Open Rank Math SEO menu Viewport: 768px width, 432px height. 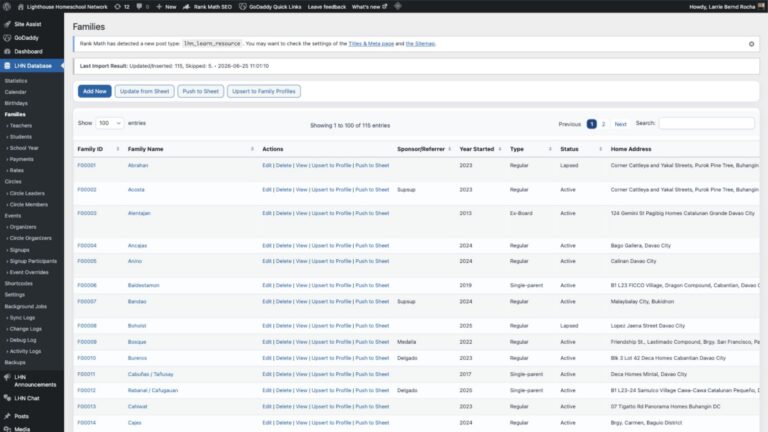click(207, 7)
